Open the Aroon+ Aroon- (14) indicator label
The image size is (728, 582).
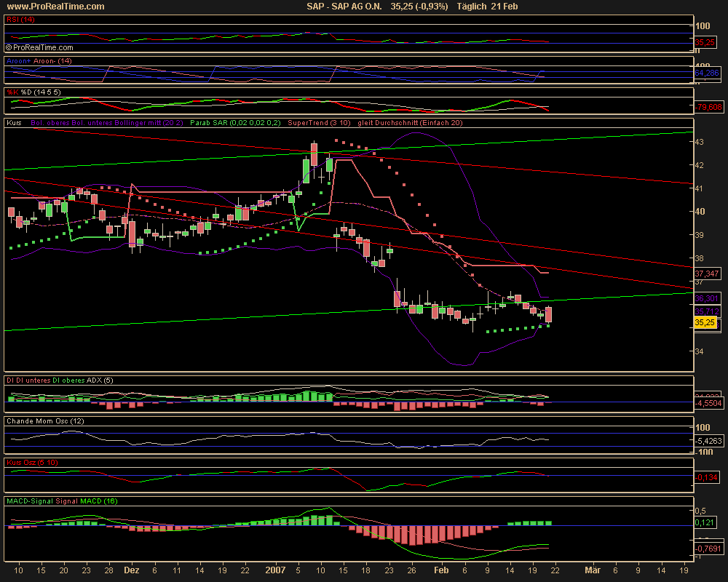38,61
